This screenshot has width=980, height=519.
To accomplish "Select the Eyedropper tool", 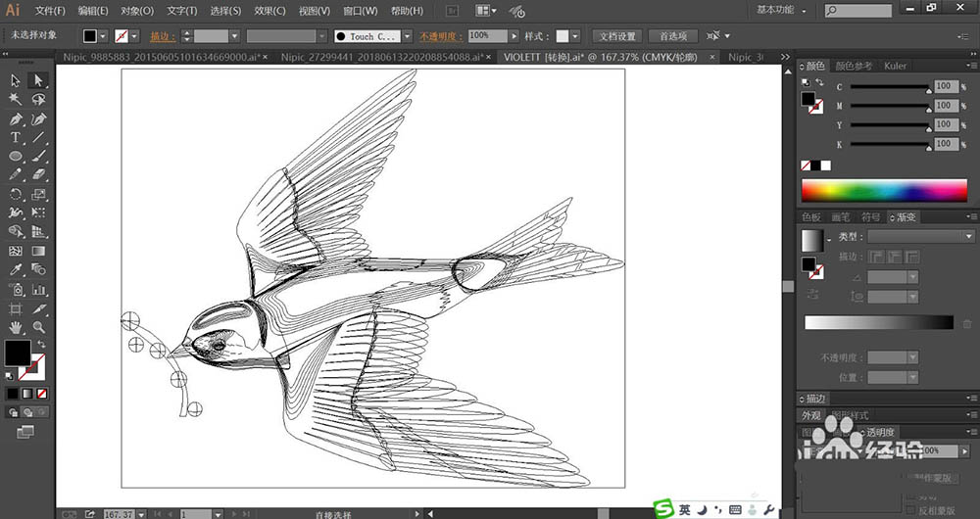I will tap(16, 270).
